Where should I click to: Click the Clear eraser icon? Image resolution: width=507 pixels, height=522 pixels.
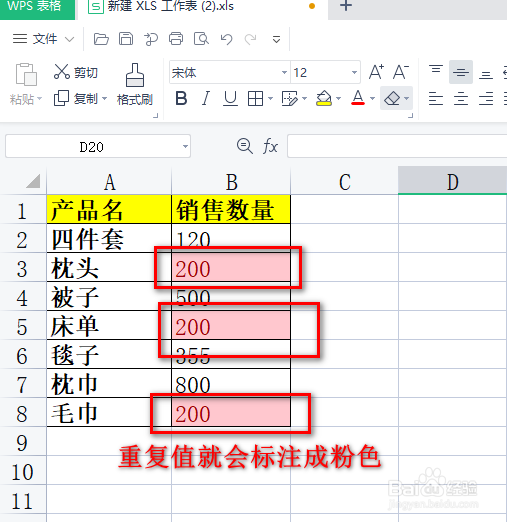coord(392,99)
